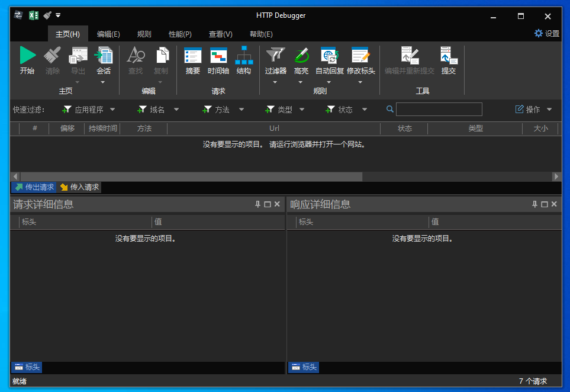Open the 摘要 summary view
The image size is (570, 392).
[x=193, y=61]
